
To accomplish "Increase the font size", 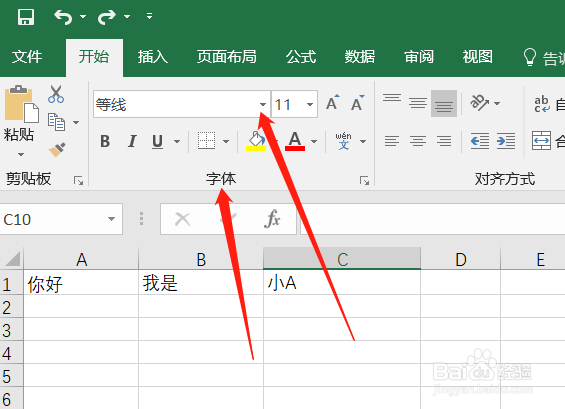I will point(332,103).
